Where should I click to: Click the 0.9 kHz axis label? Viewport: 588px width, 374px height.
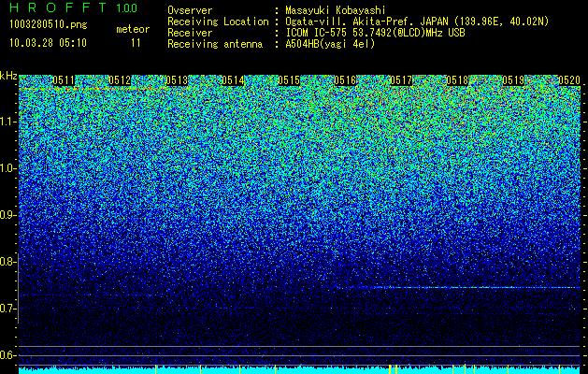[7, 215]
